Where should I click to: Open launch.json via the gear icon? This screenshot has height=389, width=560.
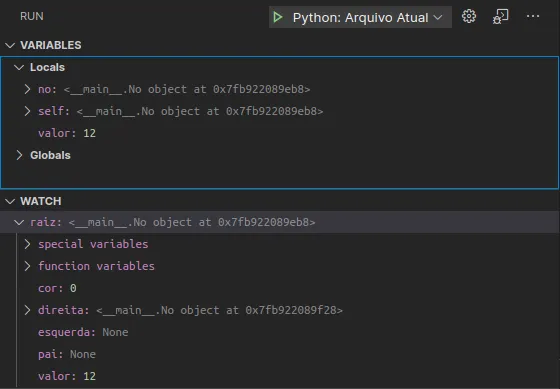[x=469, y=16]
